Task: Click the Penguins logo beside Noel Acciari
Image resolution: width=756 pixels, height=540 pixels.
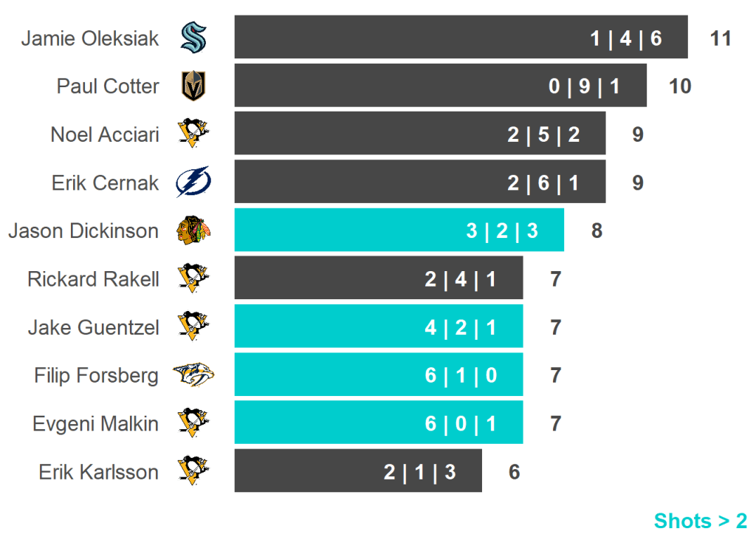Action: pyautogui.click(x=193, y=134)
